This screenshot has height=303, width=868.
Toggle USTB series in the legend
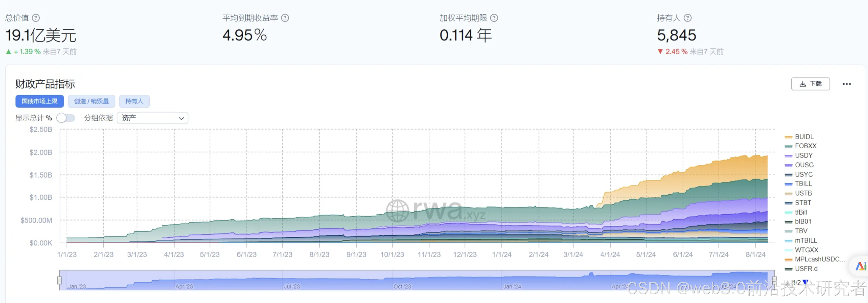798,193
